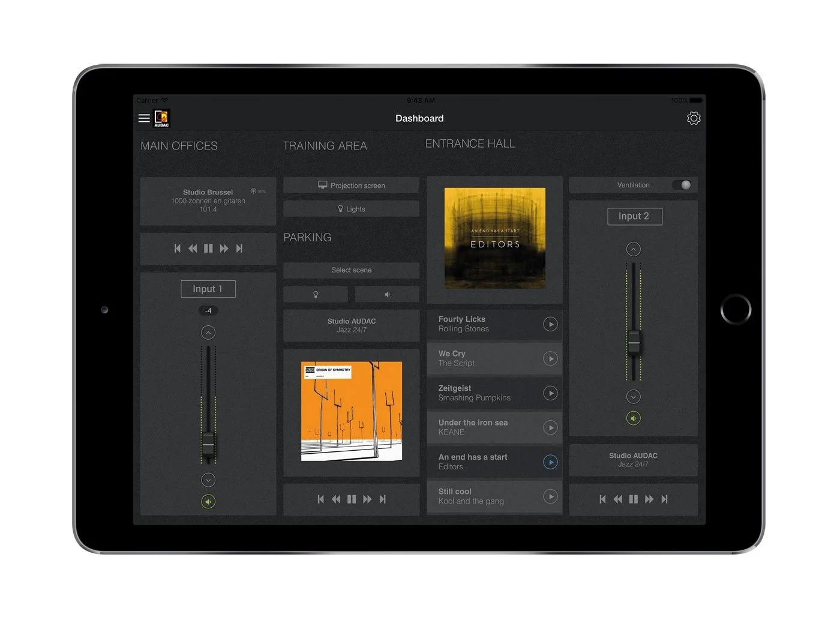Viewport: 840px width, 632px height.
Task: Skip to next track in Parking player
Action: 383,499
